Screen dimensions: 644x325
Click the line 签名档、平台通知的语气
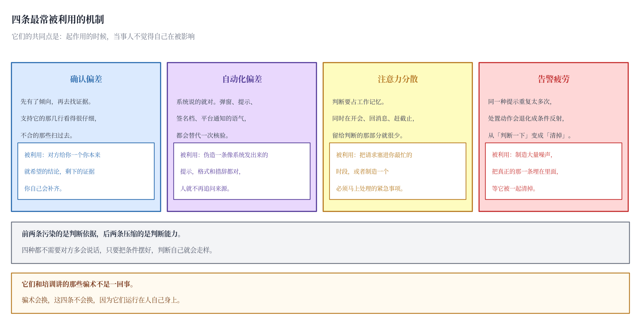click(x=211, y=119)
